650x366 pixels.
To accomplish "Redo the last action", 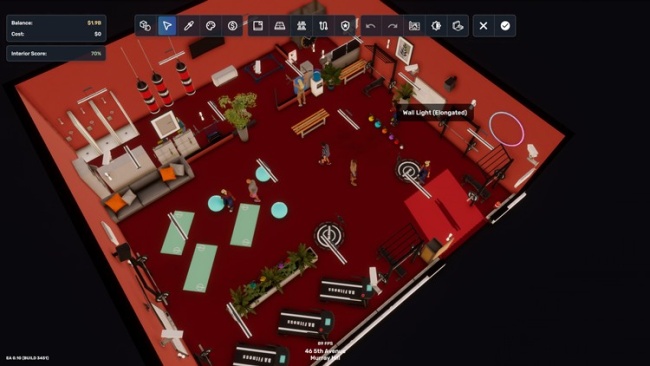I will 392,26.
